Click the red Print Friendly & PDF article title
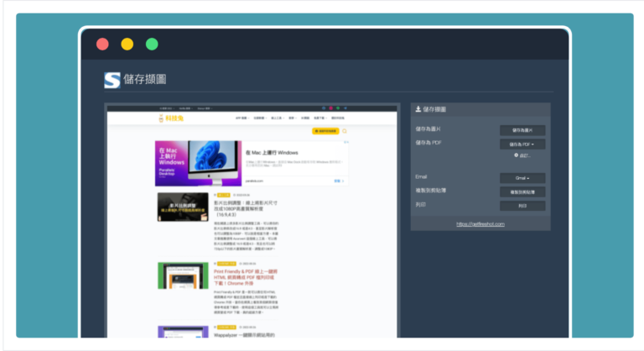The height and width of the screenshot is (351, 644). [x=246, y=278]
